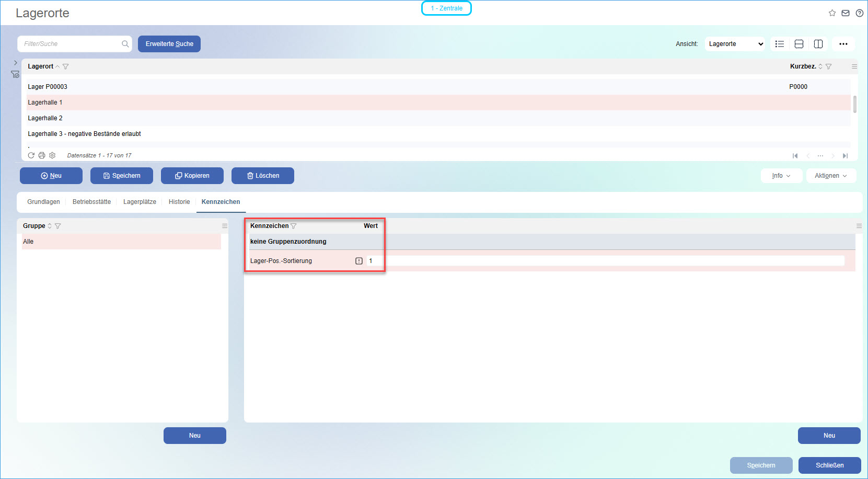Click the Wert column header
Screen dimensions: 868x479
tap(371, 226)
